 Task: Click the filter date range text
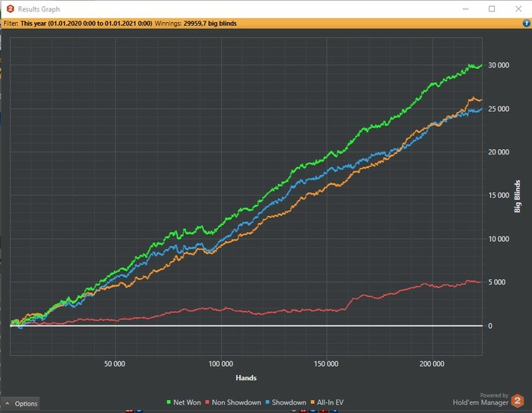point(86,24)
